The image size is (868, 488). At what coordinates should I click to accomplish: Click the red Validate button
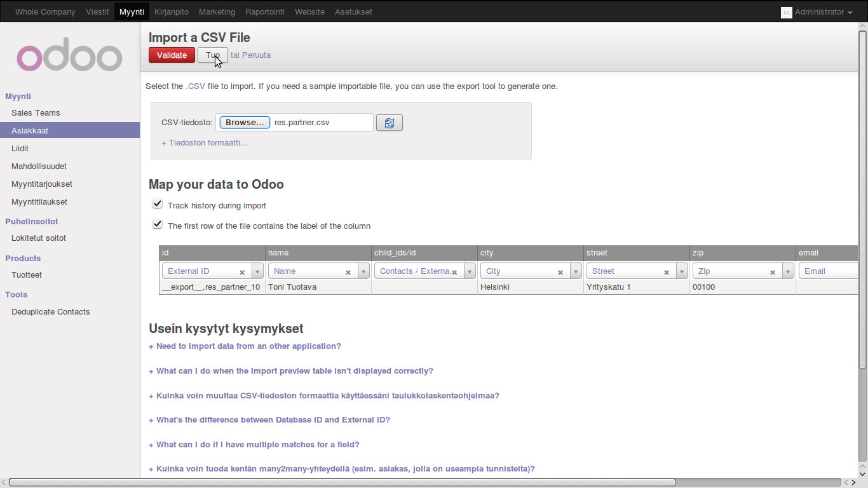click(172, 55)
